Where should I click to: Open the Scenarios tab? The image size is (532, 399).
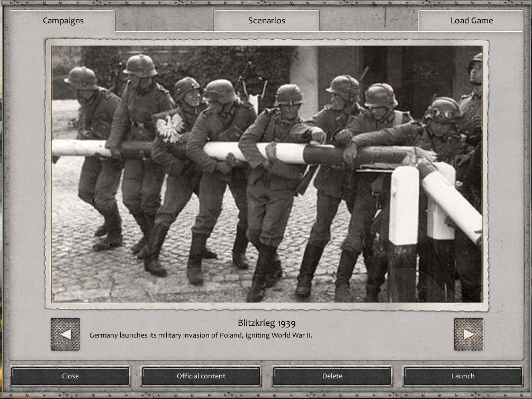click(x=266, y=21)
